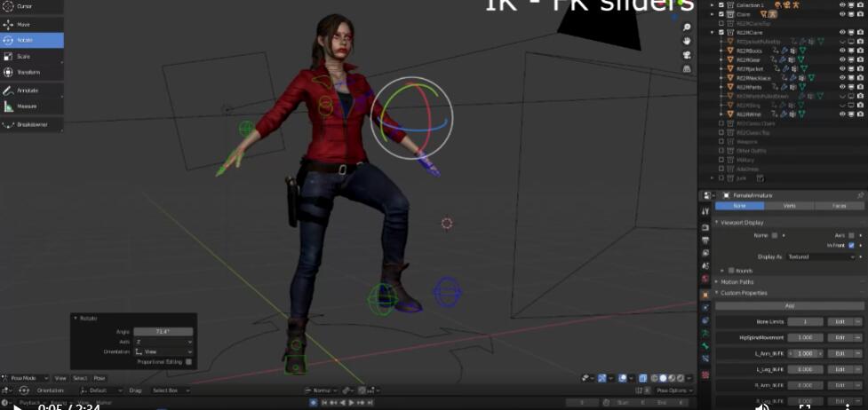This screenshot has width=868, height=410.
Task: Toggle the camera view icon
Action: [x=687, y=55]
